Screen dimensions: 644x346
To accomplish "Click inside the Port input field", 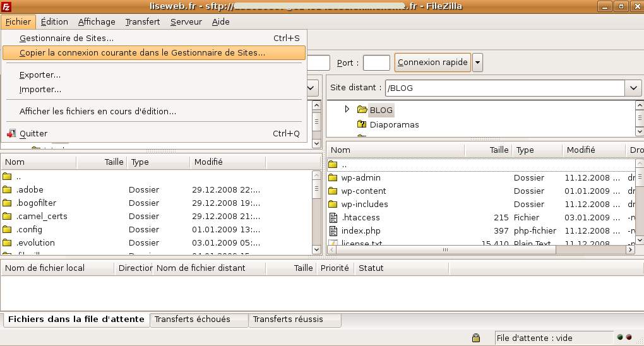I will (376, 63).
